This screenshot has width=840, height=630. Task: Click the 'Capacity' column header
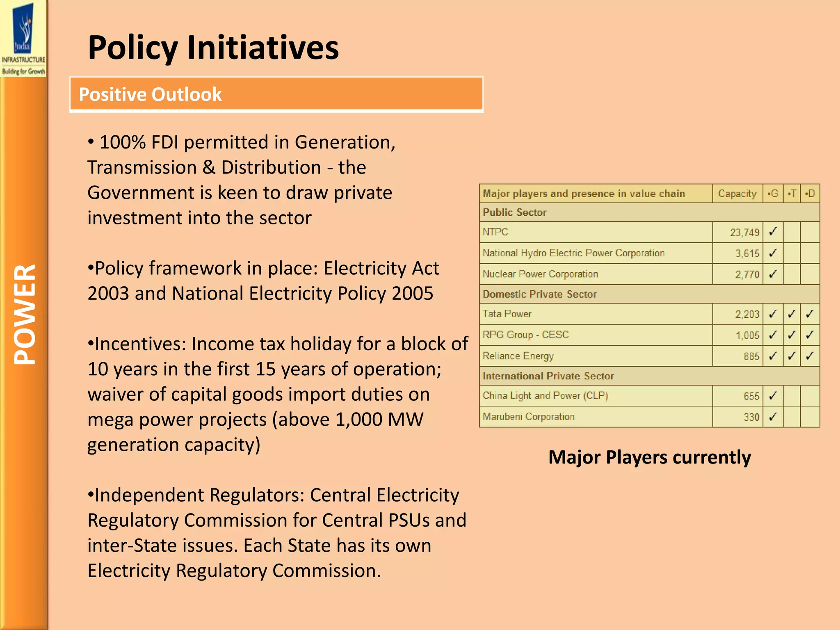click(737, 194)
